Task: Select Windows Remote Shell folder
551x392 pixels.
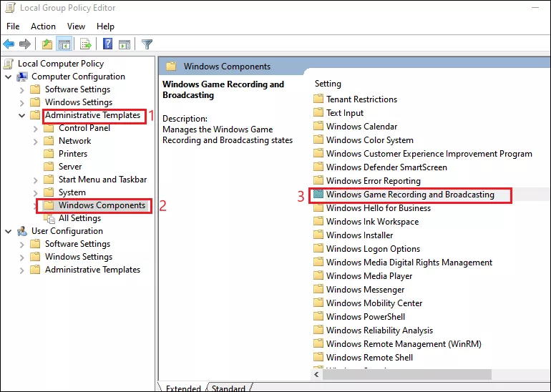Action: pos(369,357)
